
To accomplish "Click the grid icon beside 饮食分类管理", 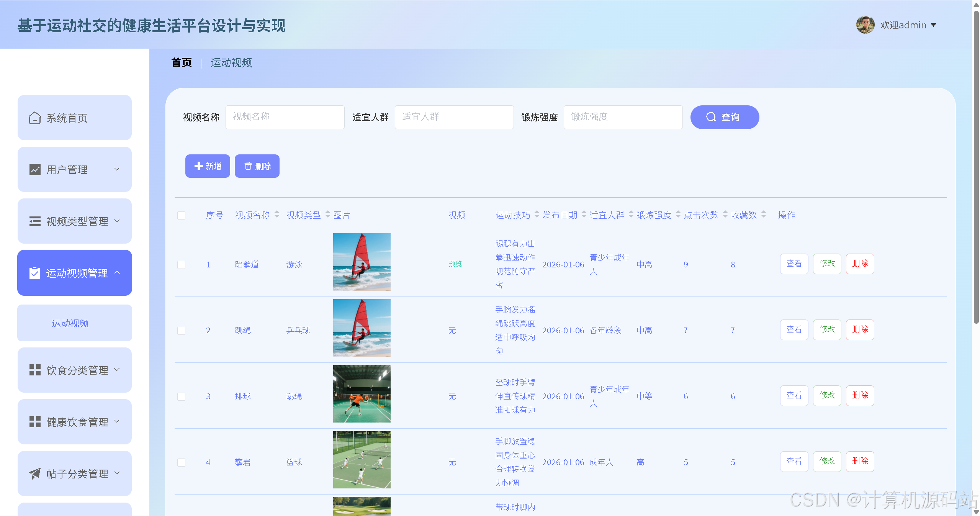I will (35, 370).
